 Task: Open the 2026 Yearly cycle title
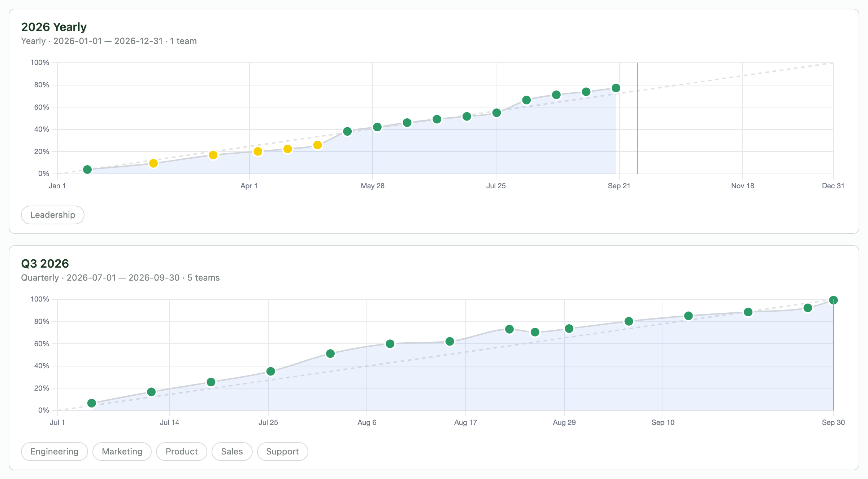pyautogui.click(x=54, y=27)
